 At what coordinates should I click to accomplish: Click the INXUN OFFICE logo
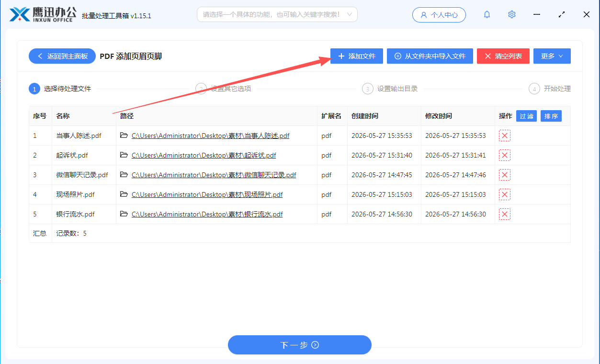coord(43,14)
